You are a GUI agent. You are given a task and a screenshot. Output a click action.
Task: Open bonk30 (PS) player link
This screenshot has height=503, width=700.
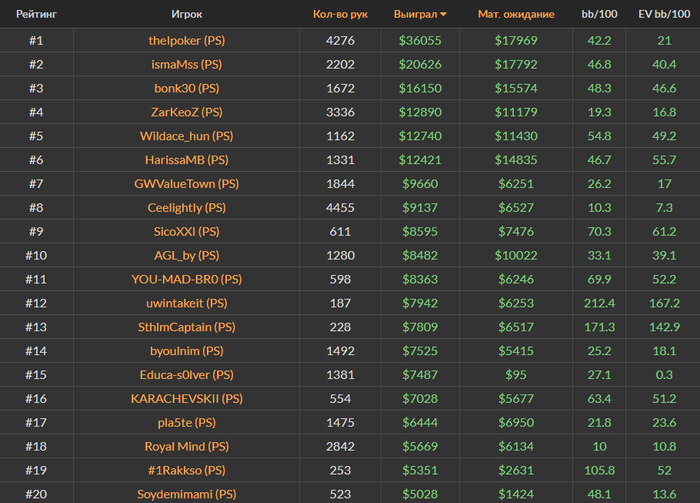pyautogui.click(x=187, y=88)
